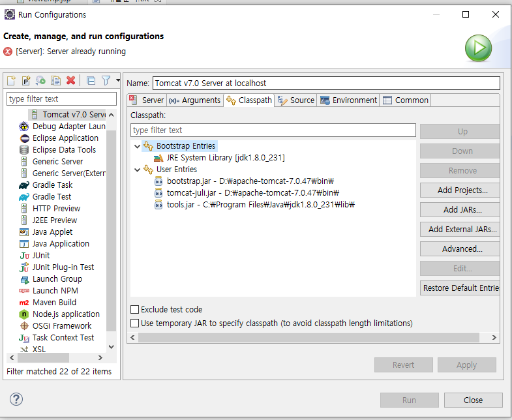
Task: Switch to the Common tab
Action: (x=406, y=100)
